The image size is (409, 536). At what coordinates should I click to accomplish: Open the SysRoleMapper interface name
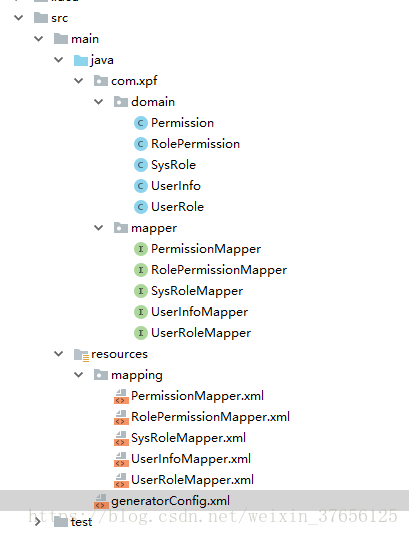(x=197, y=292)
